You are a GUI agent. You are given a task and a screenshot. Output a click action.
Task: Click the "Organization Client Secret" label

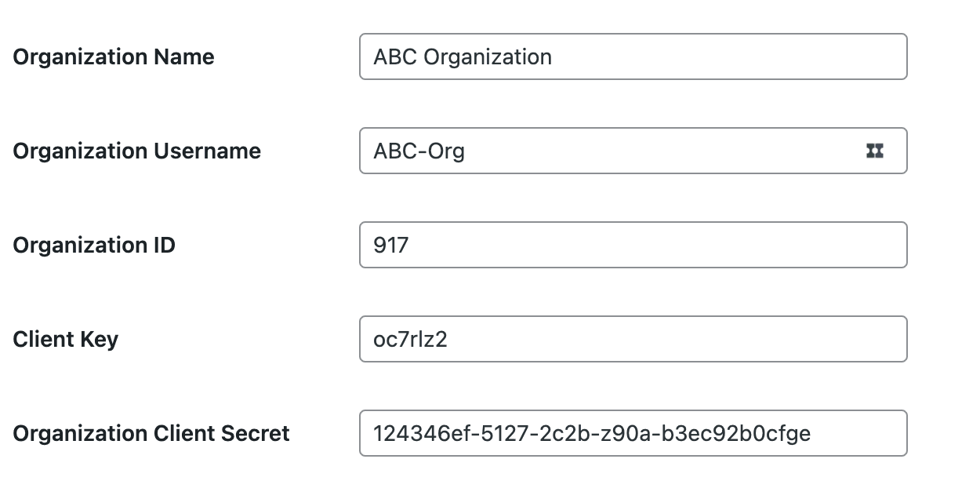pos(151,434)
